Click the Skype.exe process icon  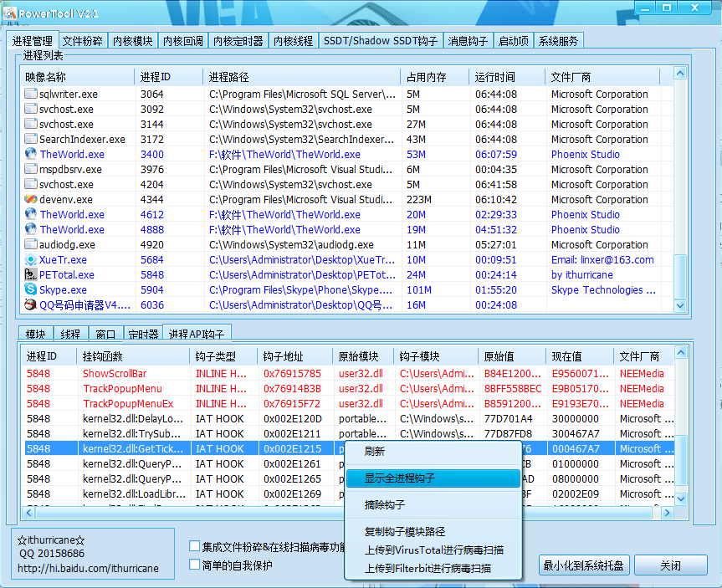[30, 289]
